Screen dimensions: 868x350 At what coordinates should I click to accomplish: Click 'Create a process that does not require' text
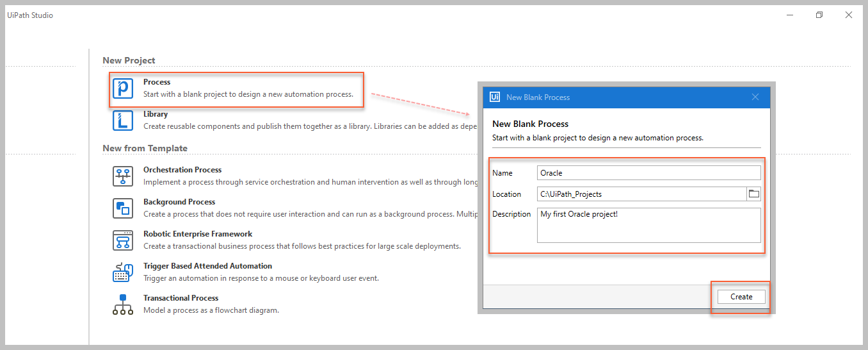pos(310,214)
